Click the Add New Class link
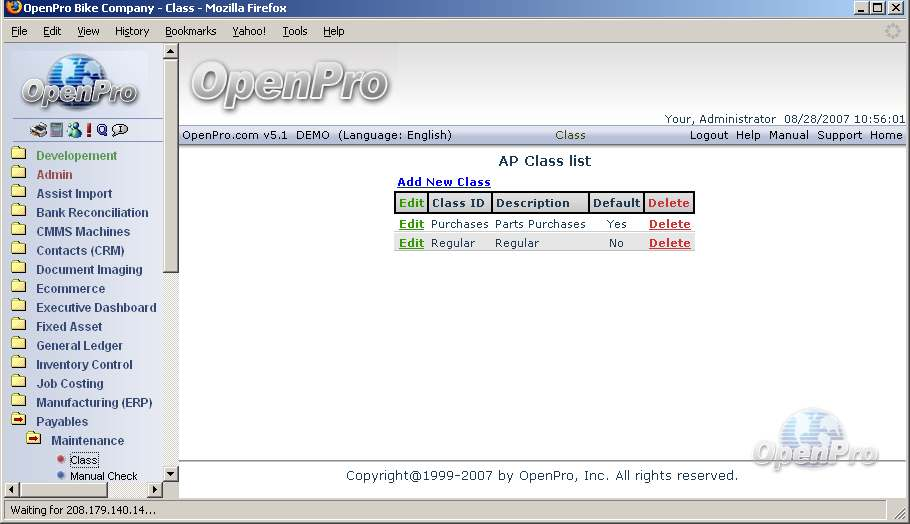 [x=443, y=182]
